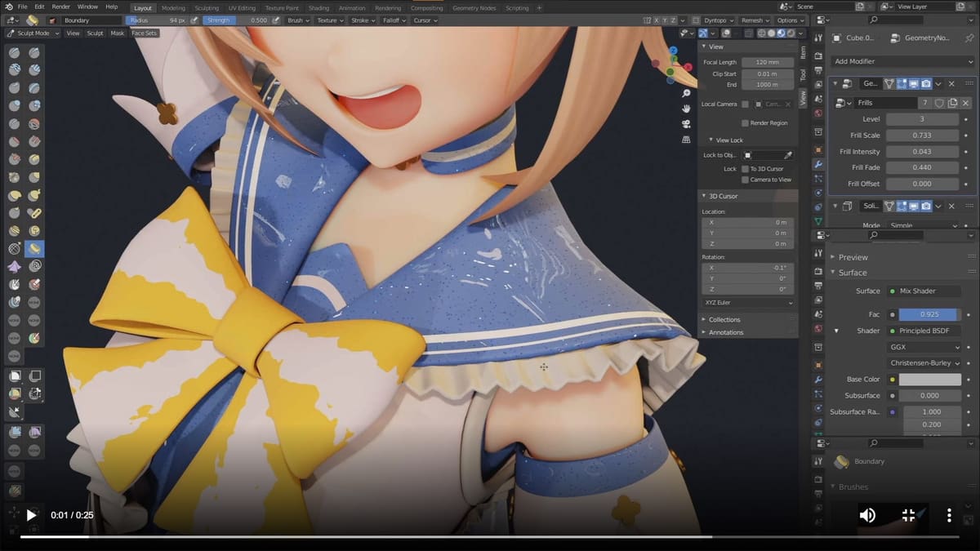The height and width of the screenshot is (551, 980).
Task: Toggle render camera icon on the Solidify modifier
Action: (x=926, y=207)
